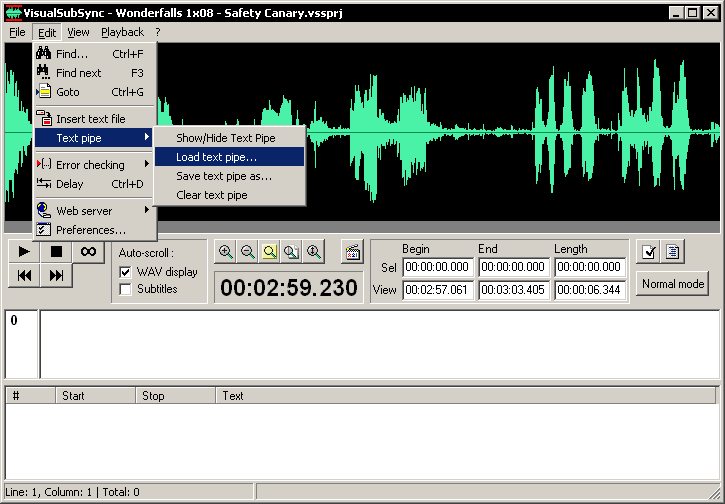Click the zoom in magnifier icon
Viewport: 725px width, 504px height.
coord(226,252)
